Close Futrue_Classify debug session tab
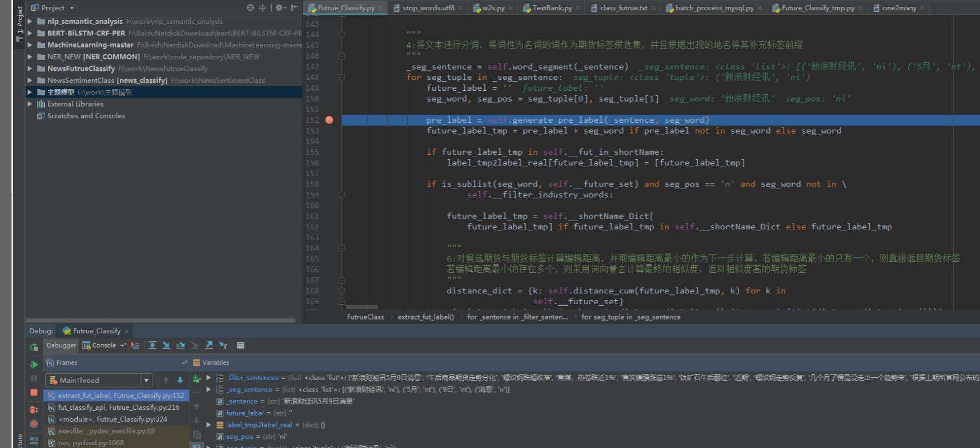 pos(126,331)
